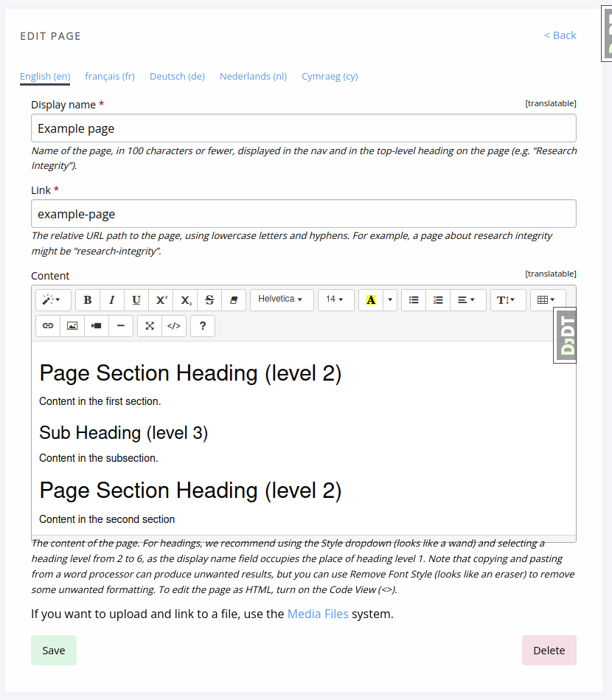Viewport: 612px width, 700px height.
Task: Apply the yellow highlight color swatch
Action: [x=371, y=300]
